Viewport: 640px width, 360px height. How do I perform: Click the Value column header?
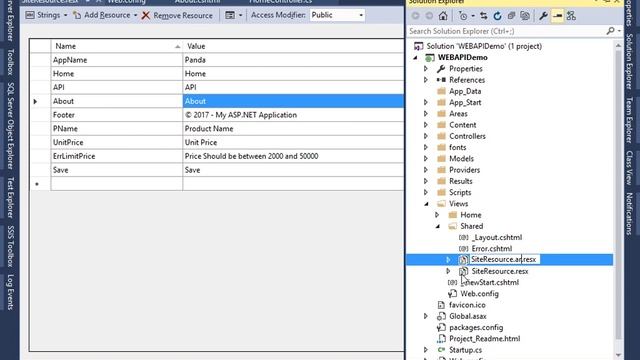click(293, 46)
